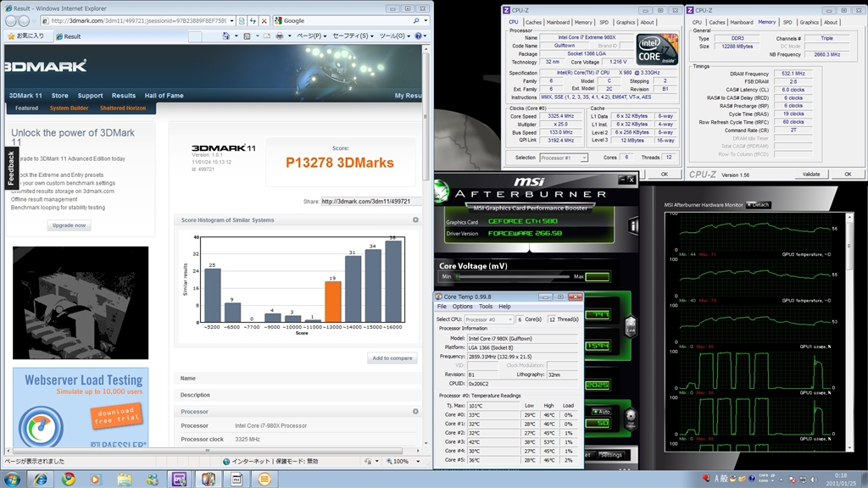868x488 pixels.
Task: Click the IE favorites star icon
Action: (x=11, y=36)
